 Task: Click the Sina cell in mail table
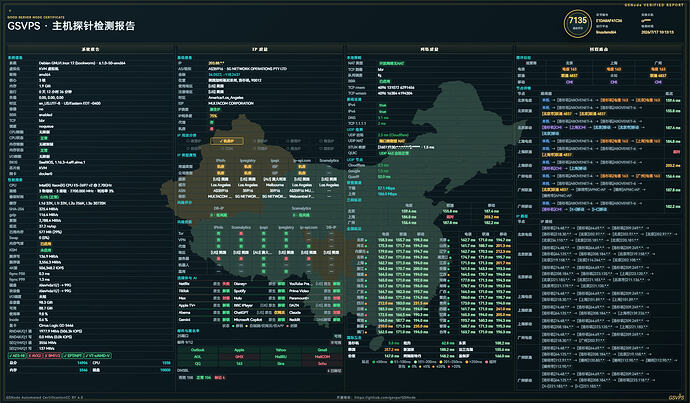point(281,363)
